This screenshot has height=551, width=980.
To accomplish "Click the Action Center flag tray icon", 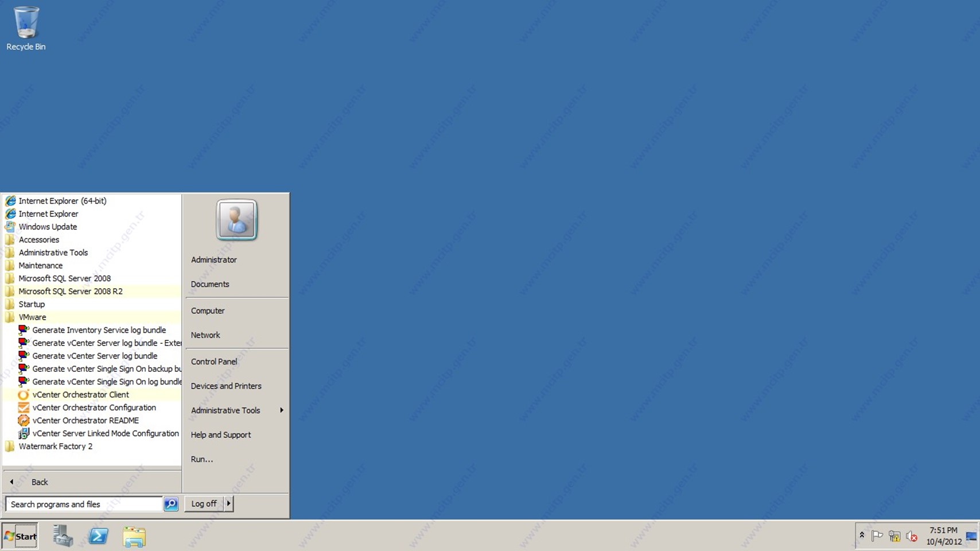I will [x=877, y=536].
